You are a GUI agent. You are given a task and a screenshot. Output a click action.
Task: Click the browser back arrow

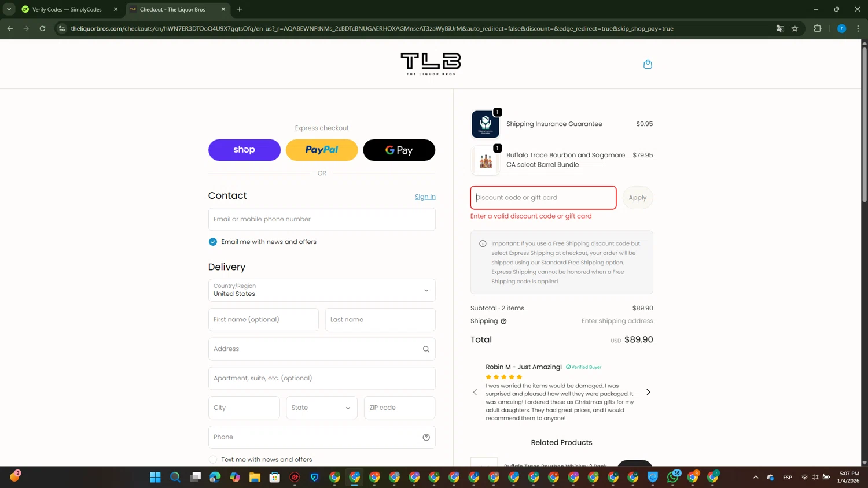tap(10, 28)
